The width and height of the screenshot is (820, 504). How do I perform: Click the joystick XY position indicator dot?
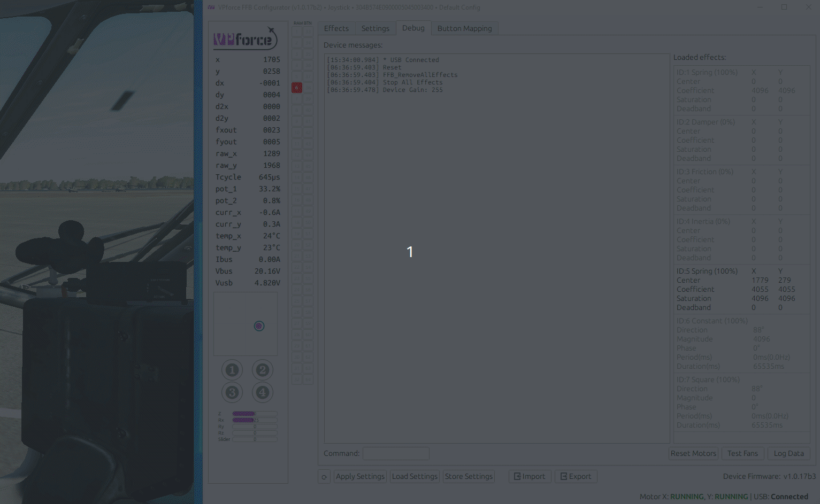pyautogui.click(x=259, y=325)
